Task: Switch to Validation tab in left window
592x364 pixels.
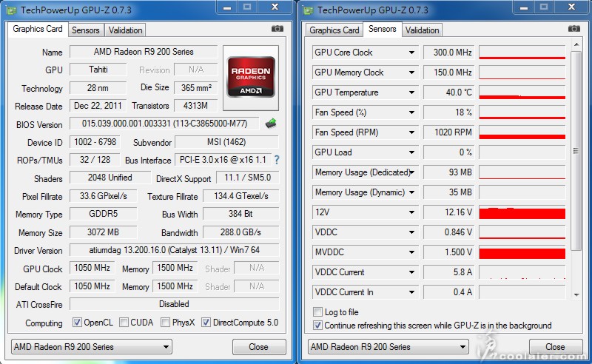Action: (125, 30)
